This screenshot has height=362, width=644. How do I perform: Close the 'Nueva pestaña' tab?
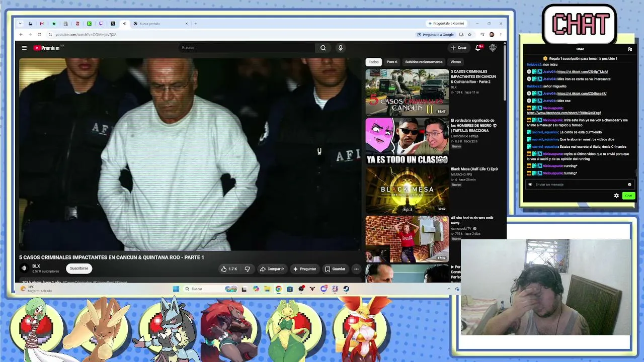click(187, 24)
